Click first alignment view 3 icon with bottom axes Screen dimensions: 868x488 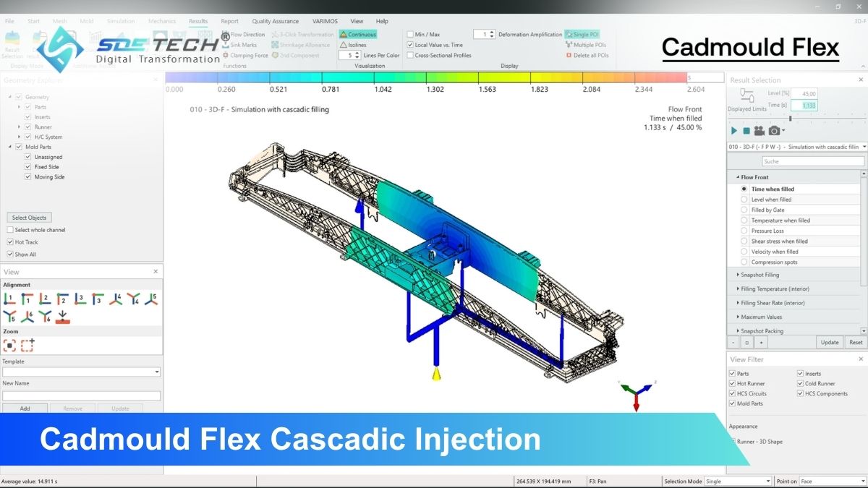(x=80, y=299)
